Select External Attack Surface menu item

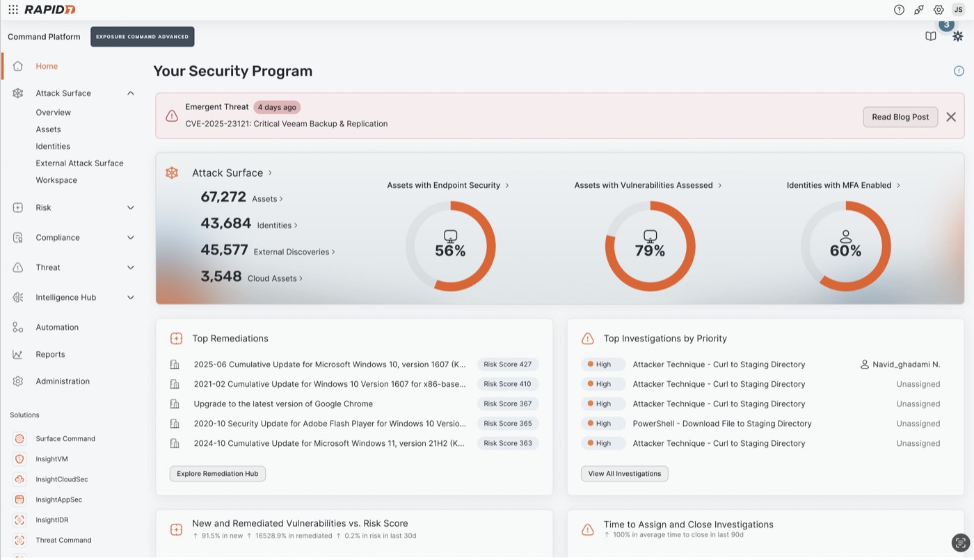[x=79, y=163]
